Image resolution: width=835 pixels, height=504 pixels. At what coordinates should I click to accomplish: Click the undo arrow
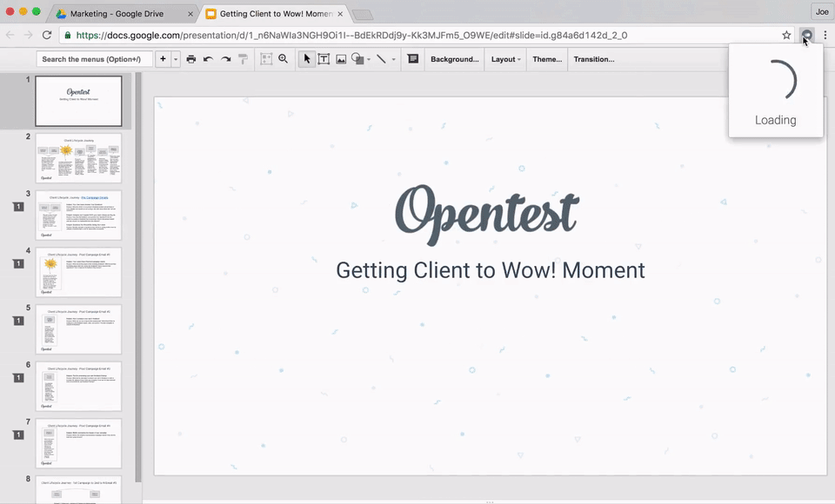[208, 59]
